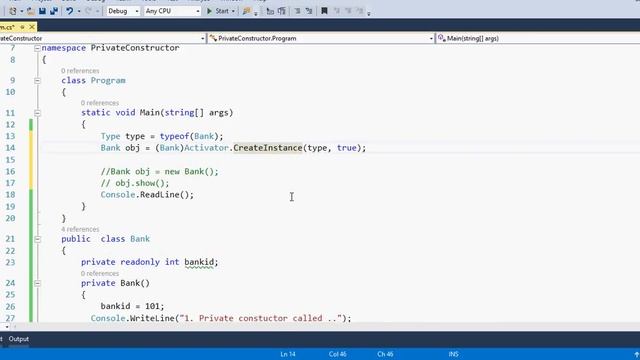Start debugging with the Start button

(218, 11)
